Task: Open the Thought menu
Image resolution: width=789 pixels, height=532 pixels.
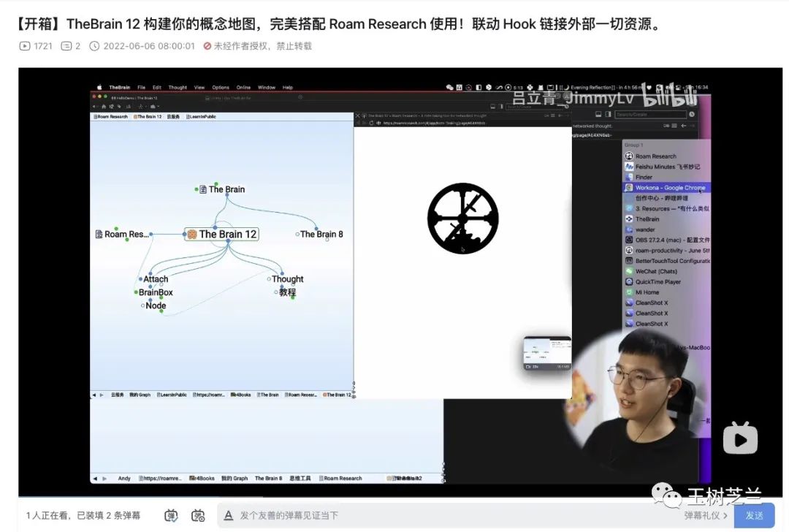Action: tap(178, 88)
